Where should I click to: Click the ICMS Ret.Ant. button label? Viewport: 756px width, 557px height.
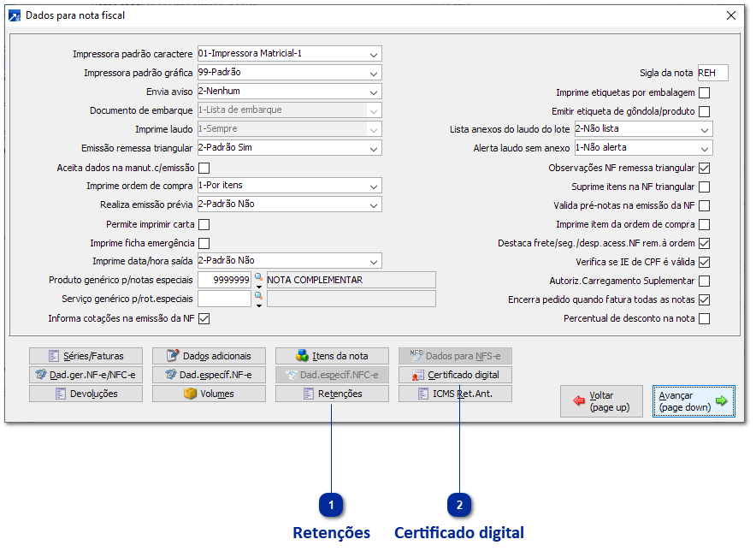[463, 394]
